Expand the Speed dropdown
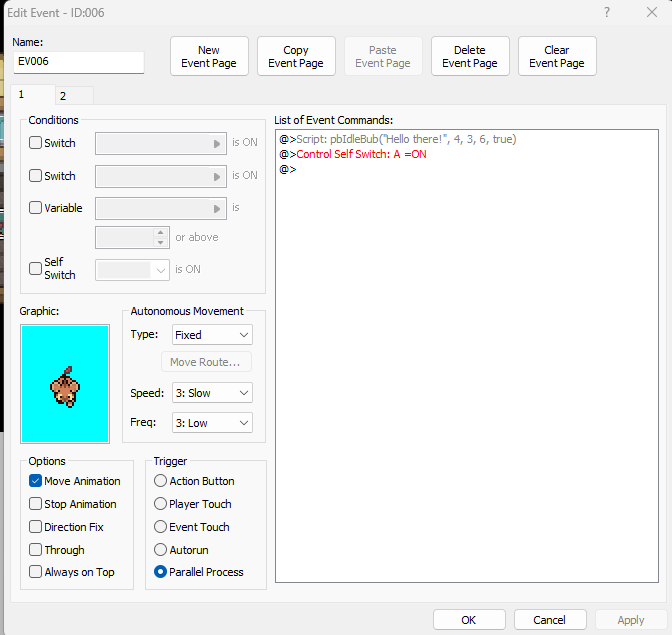The width and height of the screenshot is (672, 635). pyautogui.click(x=211, y=393)
